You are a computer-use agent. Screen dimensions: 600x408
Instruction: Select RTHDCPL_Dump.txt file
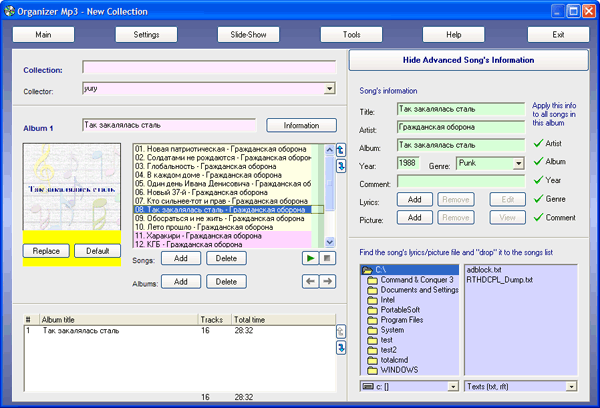(500, 280)
